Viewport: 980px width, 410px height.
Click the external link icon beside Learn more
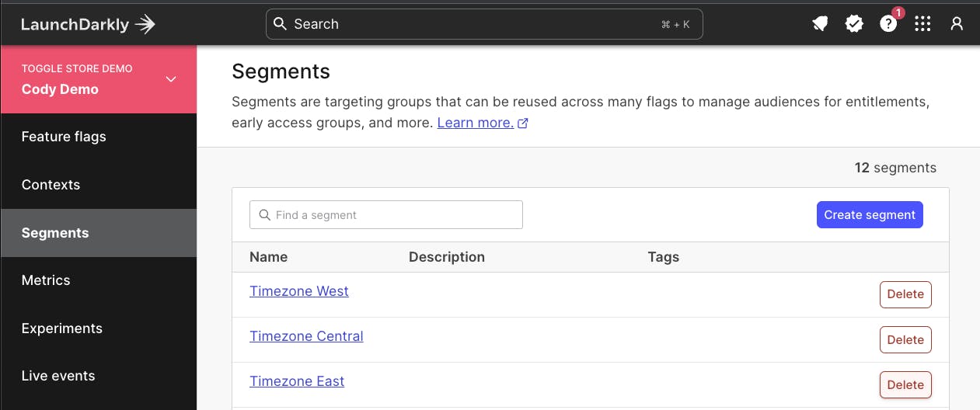[523, 123]
